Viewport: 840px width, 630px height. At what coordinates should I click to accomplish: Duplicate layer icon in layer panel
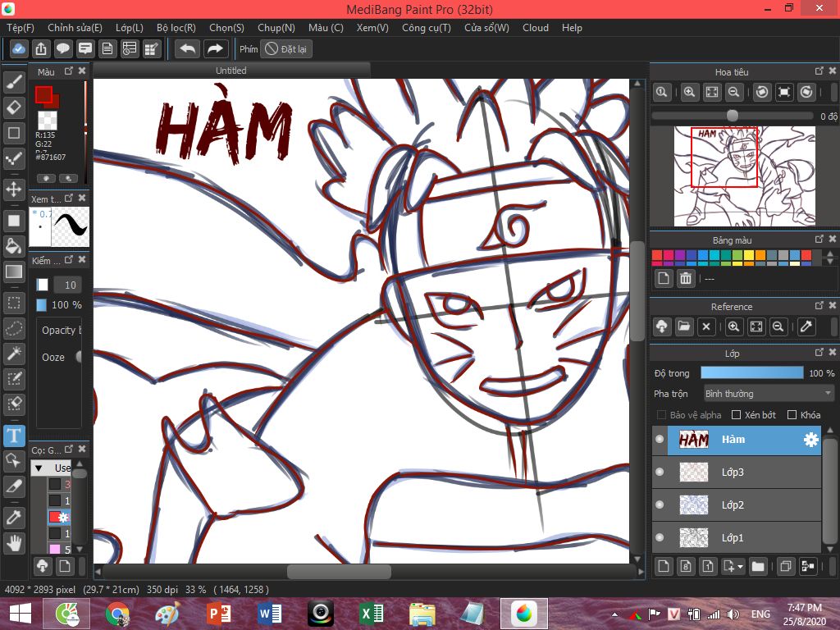click(x=785, y=566)
